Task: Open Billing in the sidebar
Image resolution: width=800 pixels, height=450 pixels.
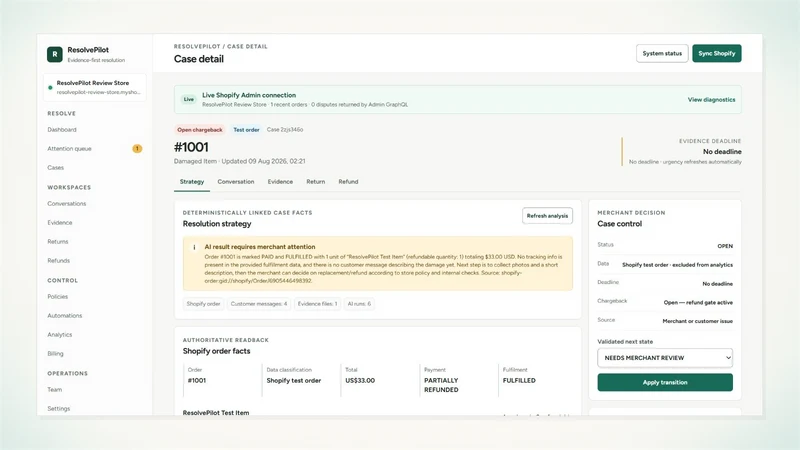Action: pyautogui.click(x=56, y=354)
